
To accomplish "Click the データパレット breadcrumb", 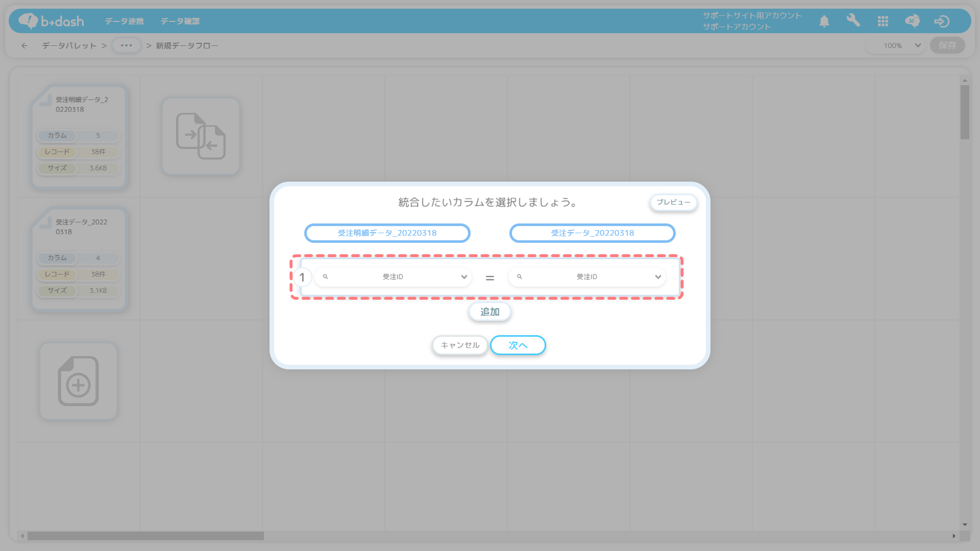I will pyautogui.click(x=69, y=46).
